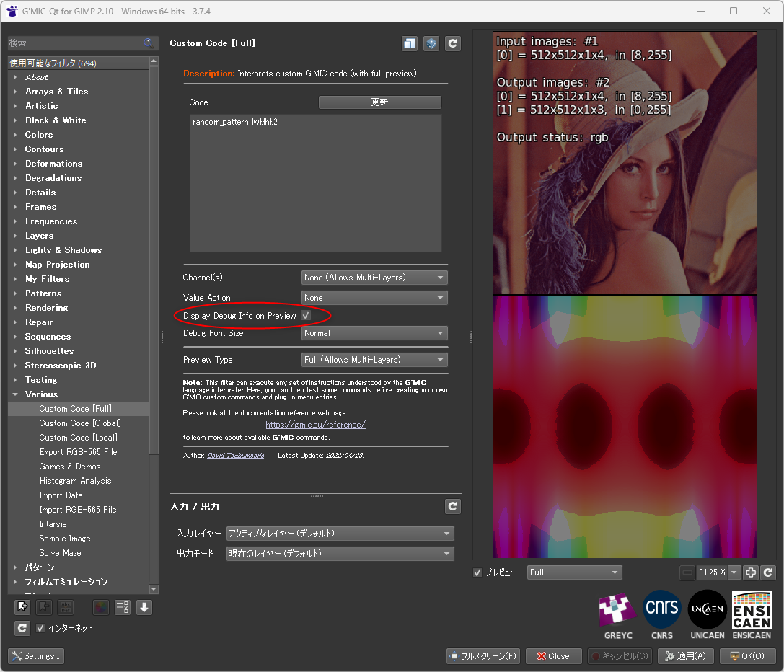
Task: Select Custom Code [Global] filter
Action: pos(79,423)
